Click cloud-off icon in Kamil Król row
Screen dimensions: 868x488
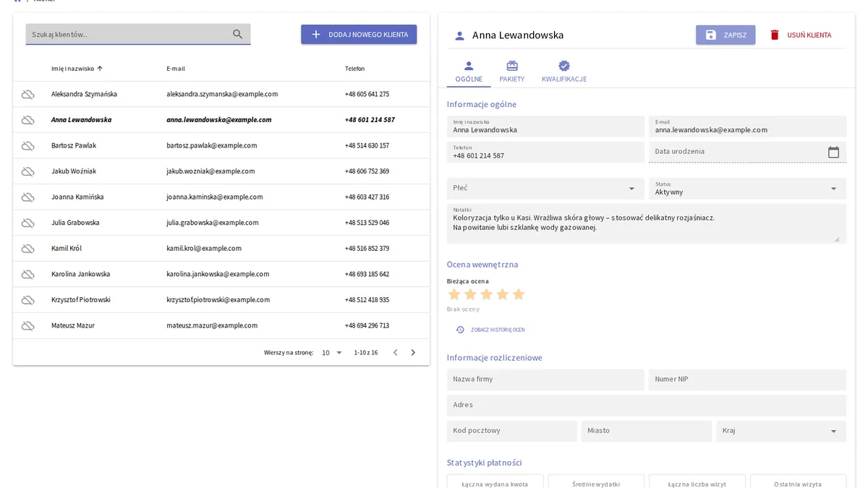27,249
